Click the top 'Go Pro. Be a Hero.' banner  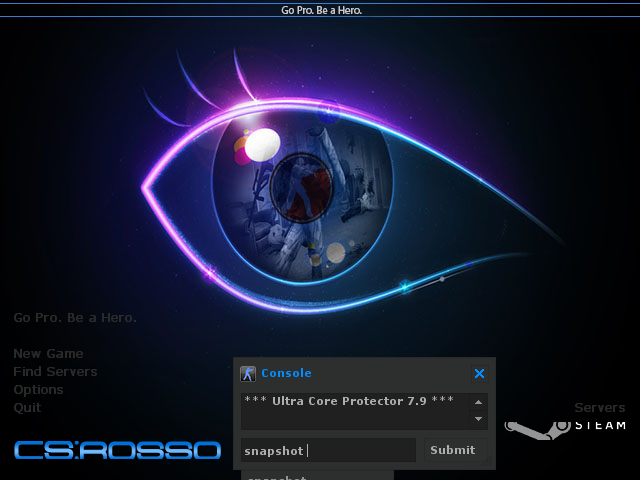[320, 10]
